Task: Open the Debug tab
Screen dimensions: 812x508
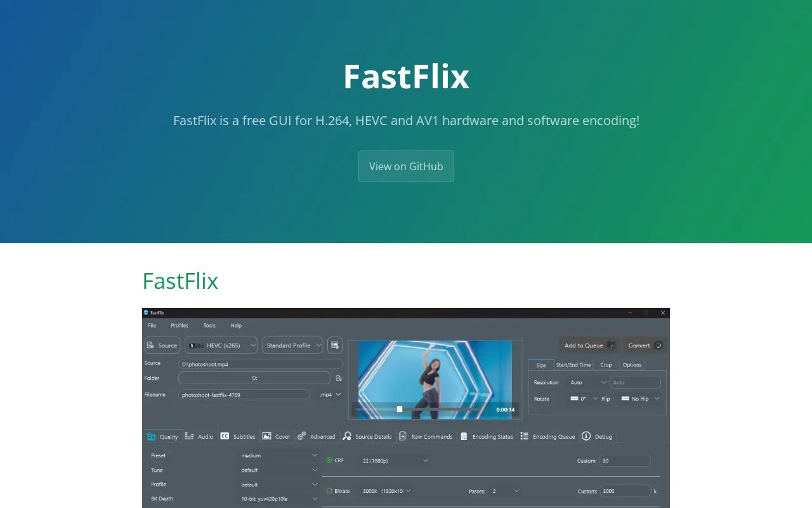Action: (x=597, y=436)
